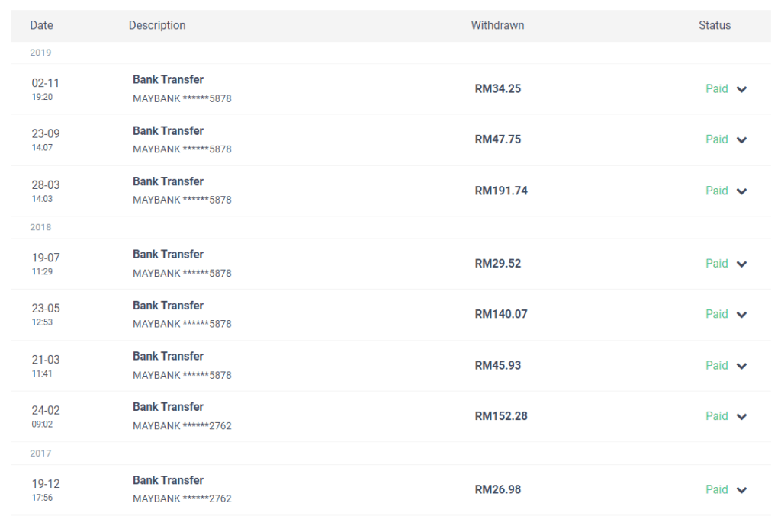Click Paid status for 19-12 transfer
Screen dimensions: 781x532
coord(717,489)
